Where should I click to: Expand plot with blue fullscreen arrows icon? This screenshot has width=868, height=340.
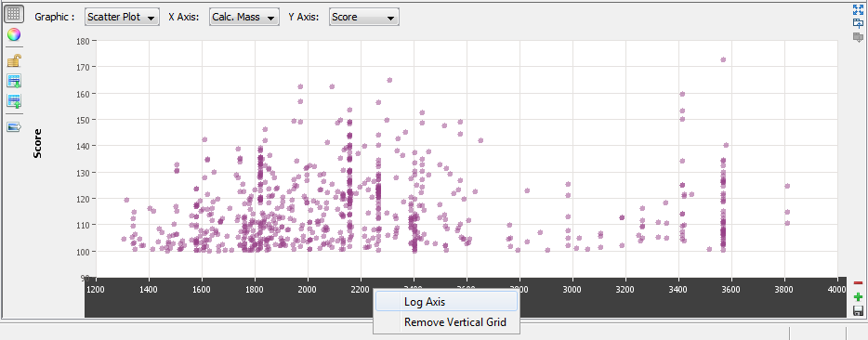click(858, 9)
